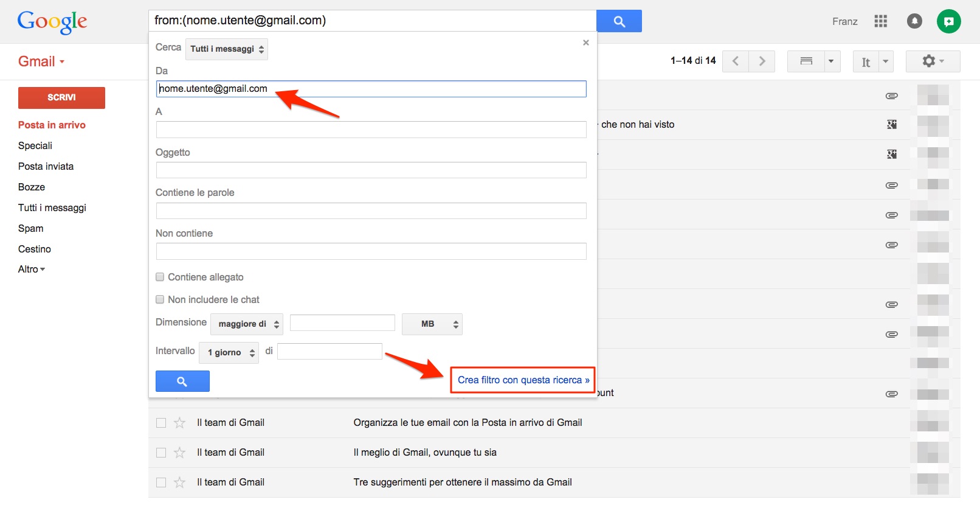Select the 'Organizza le tue email' message checkbox
Screen dimensions: 980x505
click(161, 423)
